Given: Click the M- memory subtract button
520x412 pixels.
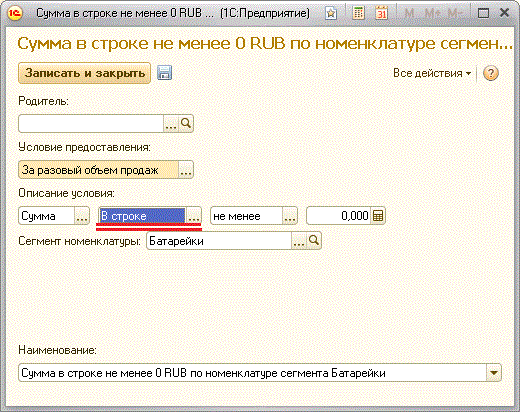Looking at the screenshot, I should (455, 13).
